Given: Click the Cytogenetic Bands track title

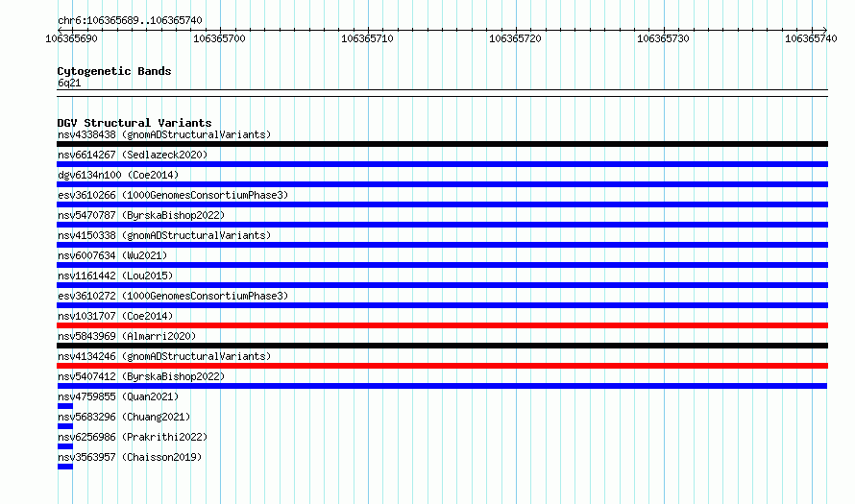Looking at the screenshot, I should pyautogui.click(x=114, y=71).
